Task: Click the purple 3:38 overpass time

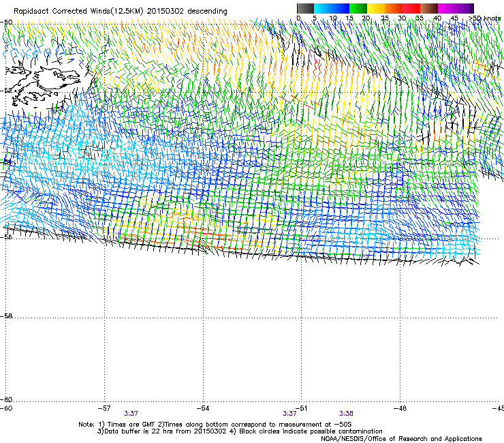Action: pos(346,414)
